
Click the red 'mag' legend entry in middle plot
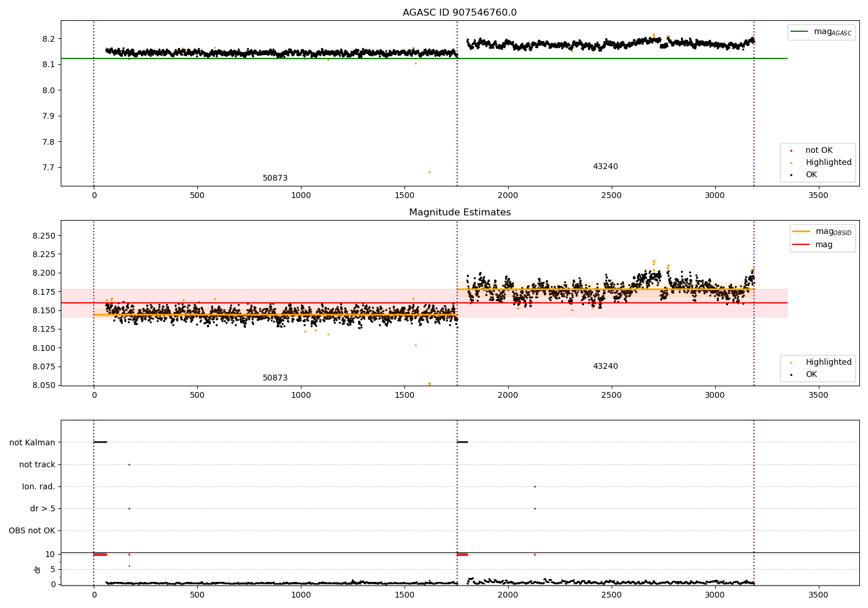813,245
